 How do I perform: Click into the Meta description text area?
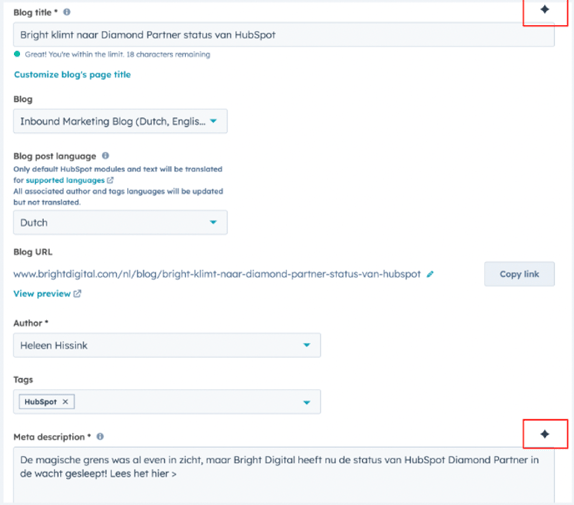point(284,474)
